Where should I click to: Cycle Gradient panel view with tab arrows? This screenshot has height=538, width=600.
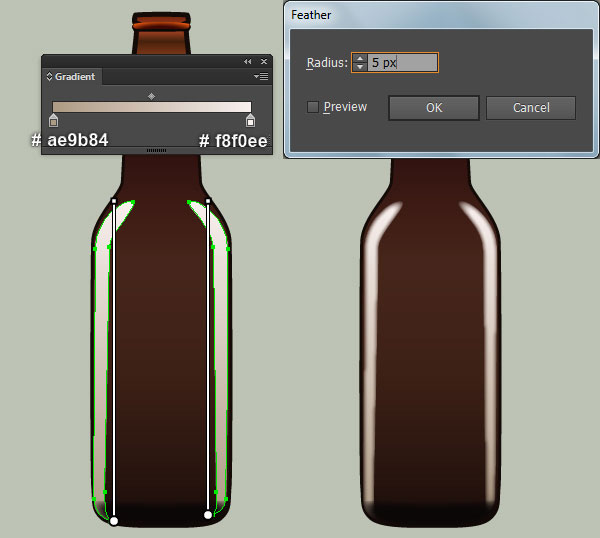[49, 77]
